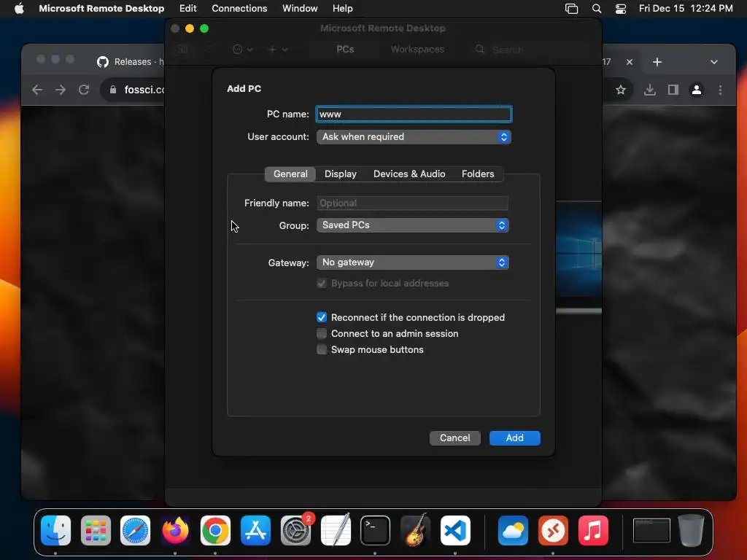
Task: Open the Trash in the dock
Action: (x=692, y=530)
